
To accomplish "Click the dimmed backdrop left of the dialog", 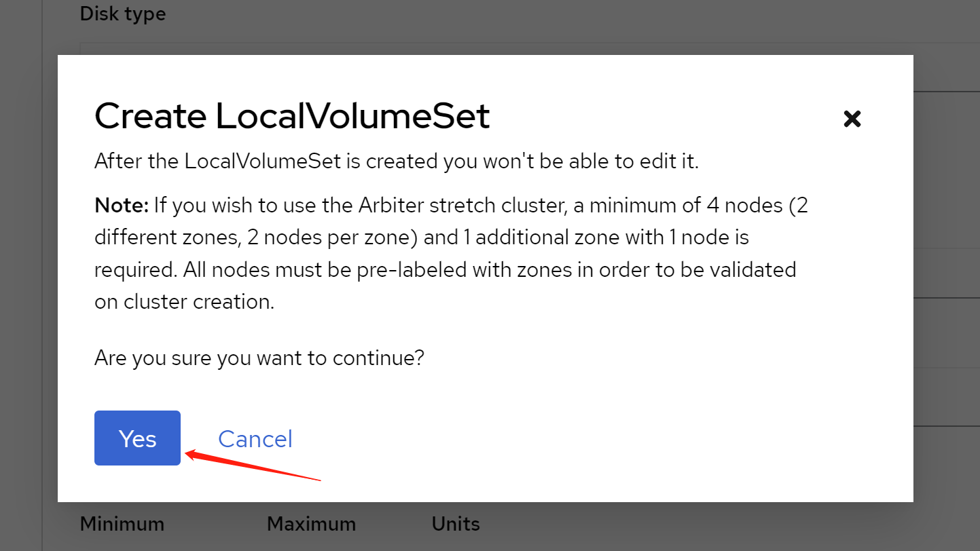I will coord(27,271).
